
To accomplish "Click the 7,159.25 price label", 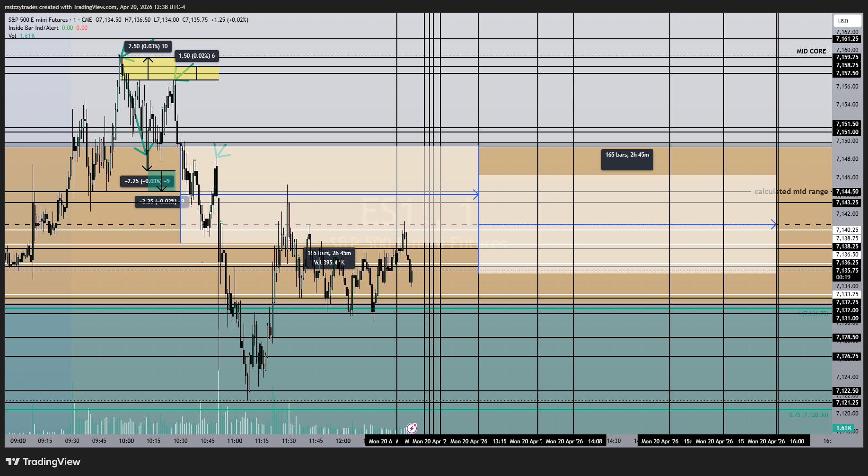I will tap(847, 57).
